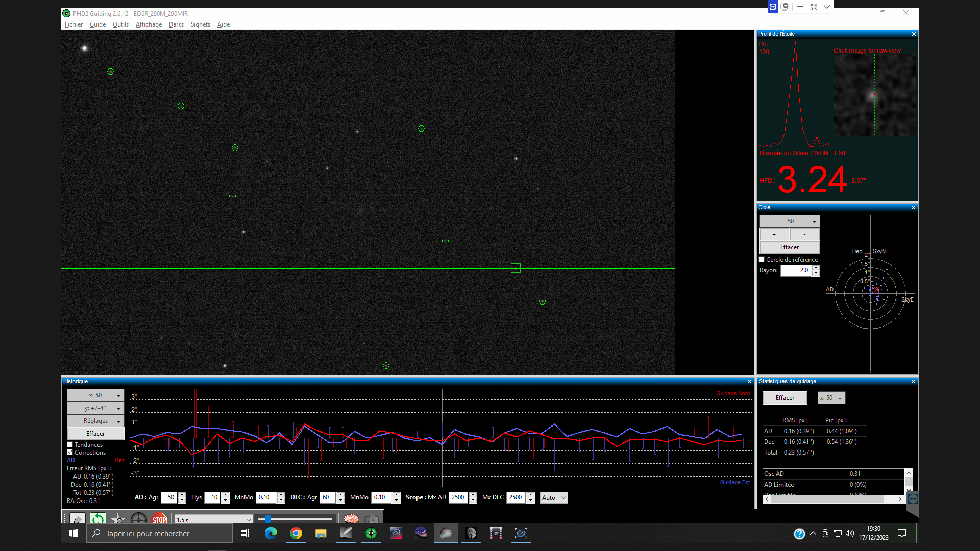Open the notification center icon

point(902,533)
